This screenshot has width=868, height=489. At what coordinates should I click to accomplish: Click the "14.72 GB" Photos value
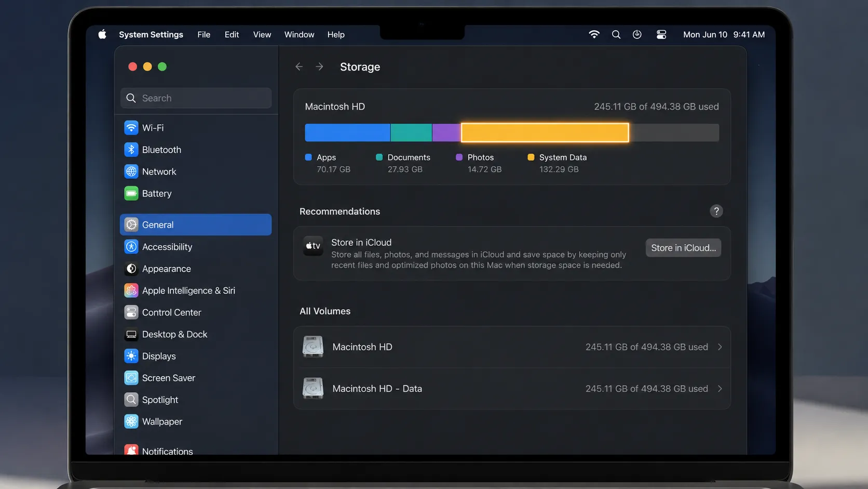coord(484,169)
